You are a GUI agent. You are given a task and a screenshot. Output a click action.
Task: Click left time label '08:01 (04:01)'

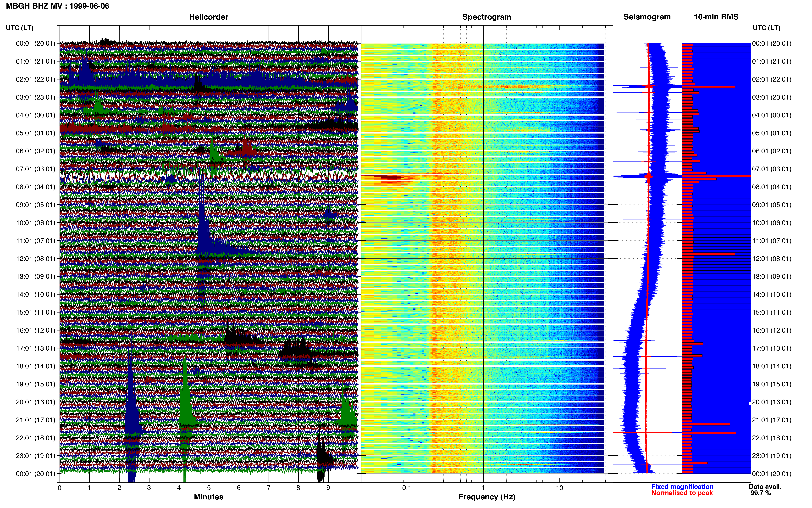(35, 187)
